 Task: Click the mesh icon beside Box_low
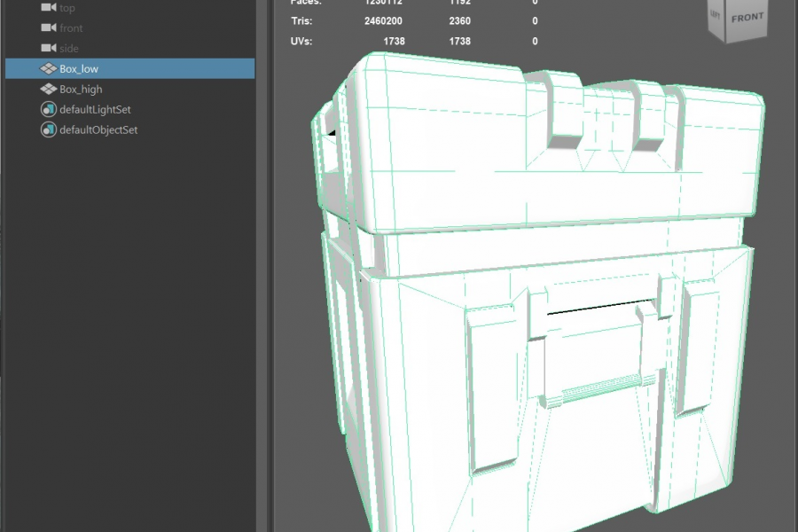pyautogui.click(x=49, y=69)
